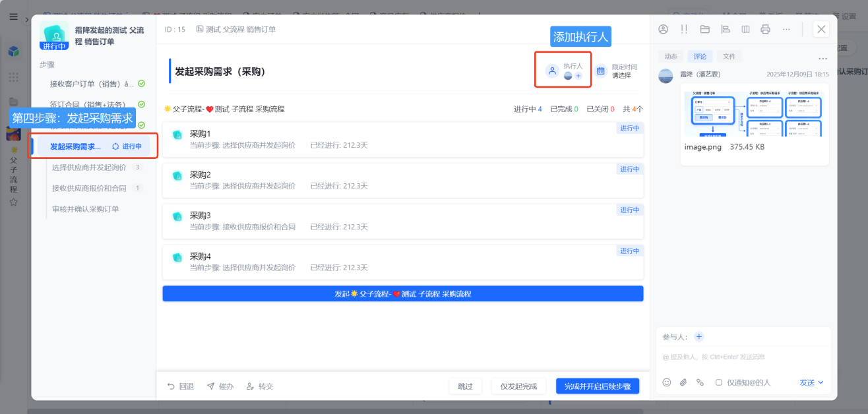This screenshot has width=868, height=414.
Task: Attach a file with the paperclip icon
Action: point(683,382)
